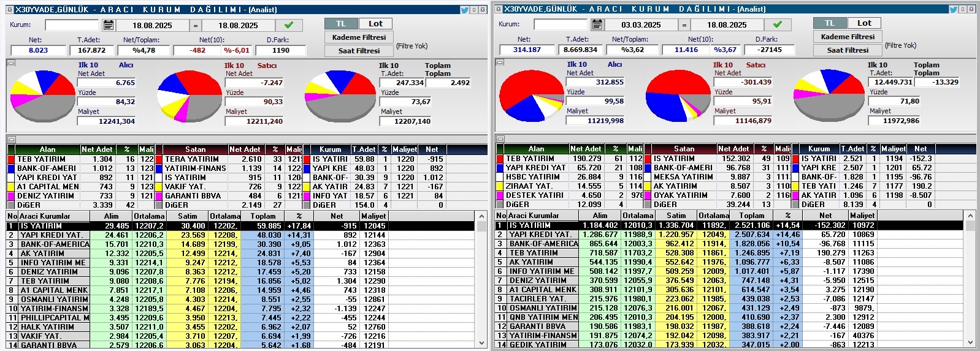Open Saat Filtresi in left window
The height and width of the screenshot is (351, 980).
pyautogui.click(x=359, y=51)
